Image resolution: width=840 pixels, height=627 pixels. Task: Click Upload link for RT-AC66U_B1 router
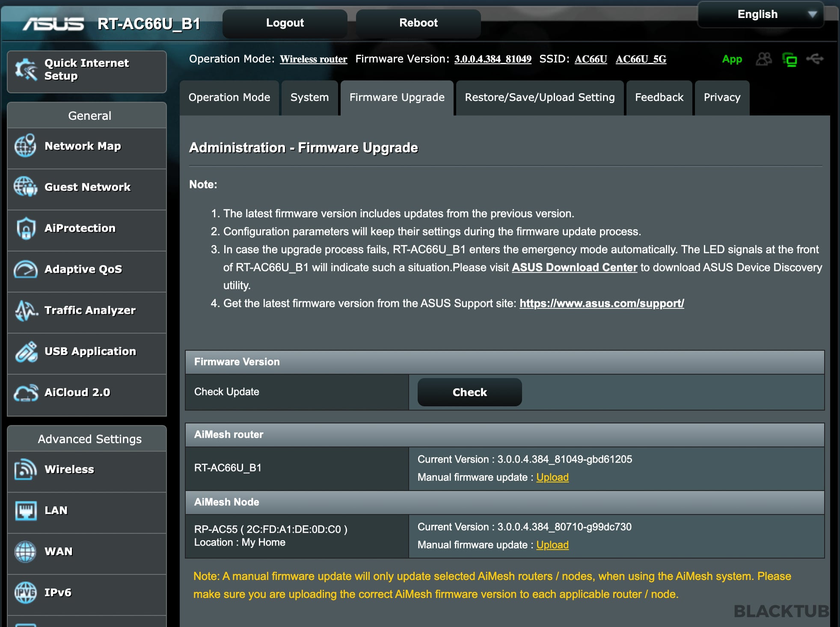click(552, 477)
